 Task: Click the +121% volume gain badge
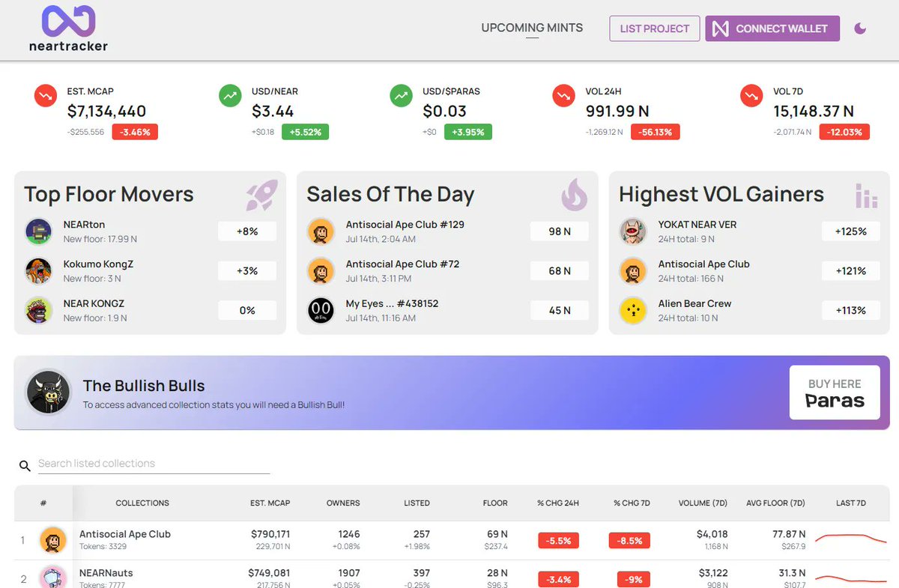(851, 271)
